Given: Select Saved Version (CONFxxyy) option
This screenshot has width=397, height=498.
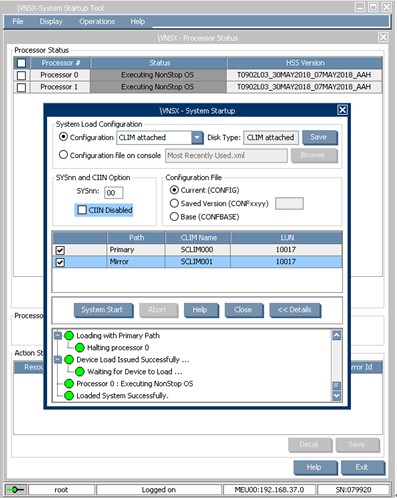Looking at the screenshot, I should (x=174, y=203).
